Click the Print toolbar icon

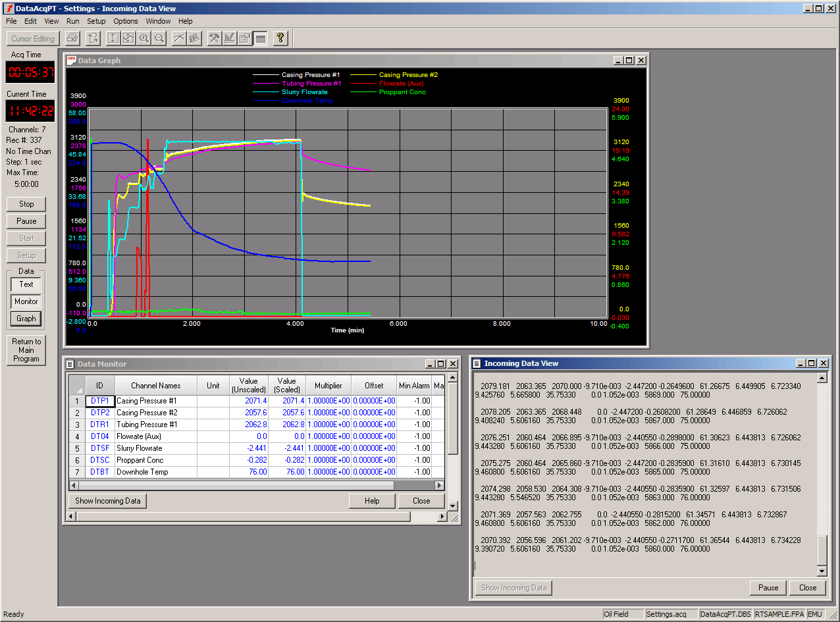pyautogui.click(x=72, y=38)
